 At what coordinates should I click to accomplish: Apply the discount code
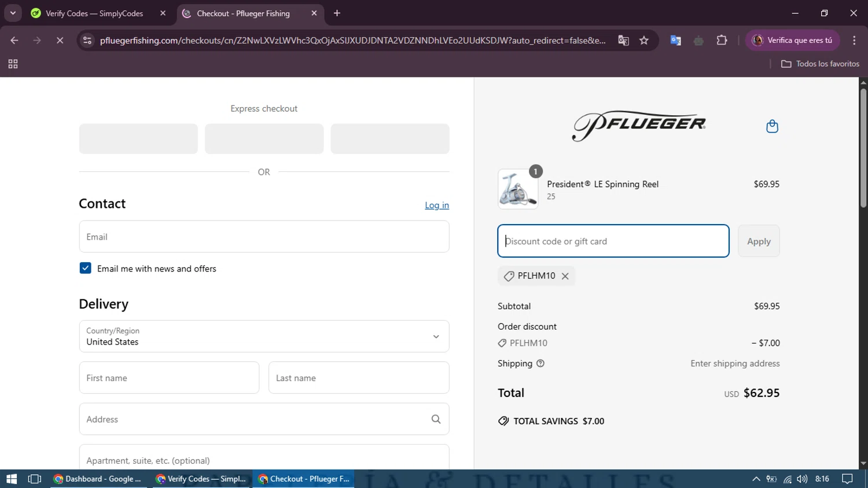759,241
